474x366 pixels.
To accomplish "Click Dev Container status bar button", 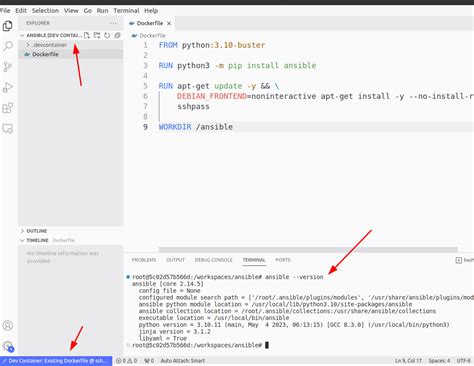I will coord(56,361).
